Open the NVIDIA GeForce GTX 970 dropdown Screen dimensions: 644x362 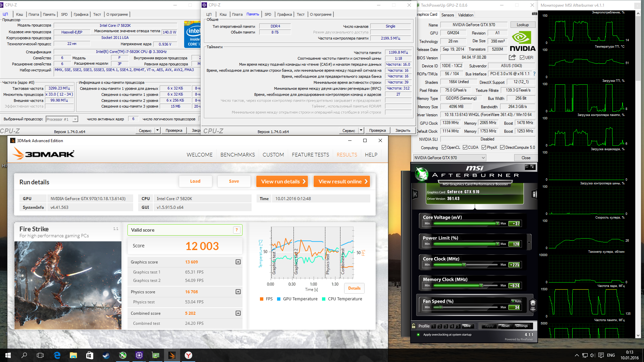[449, 158]
